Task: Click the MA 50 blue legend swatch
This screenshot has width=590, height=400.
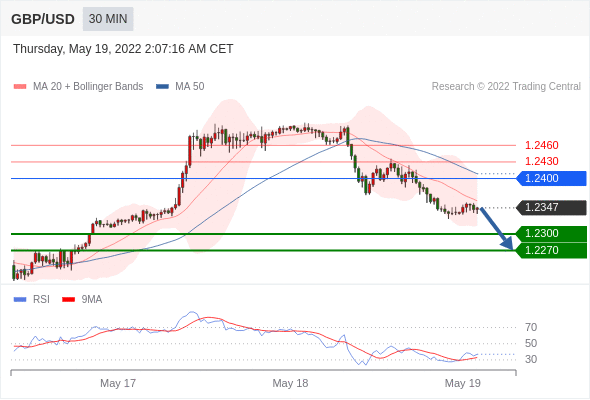Action: [x=162, y=87]
